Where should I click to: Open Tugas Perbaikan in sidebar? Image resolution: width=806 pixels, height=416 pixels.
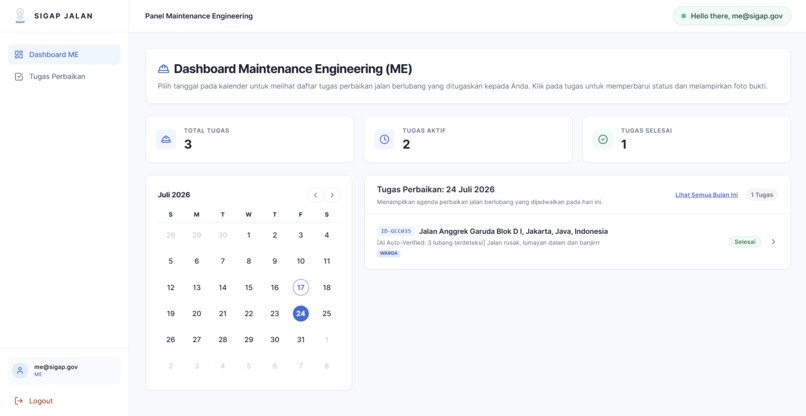[x=64, y=77]
